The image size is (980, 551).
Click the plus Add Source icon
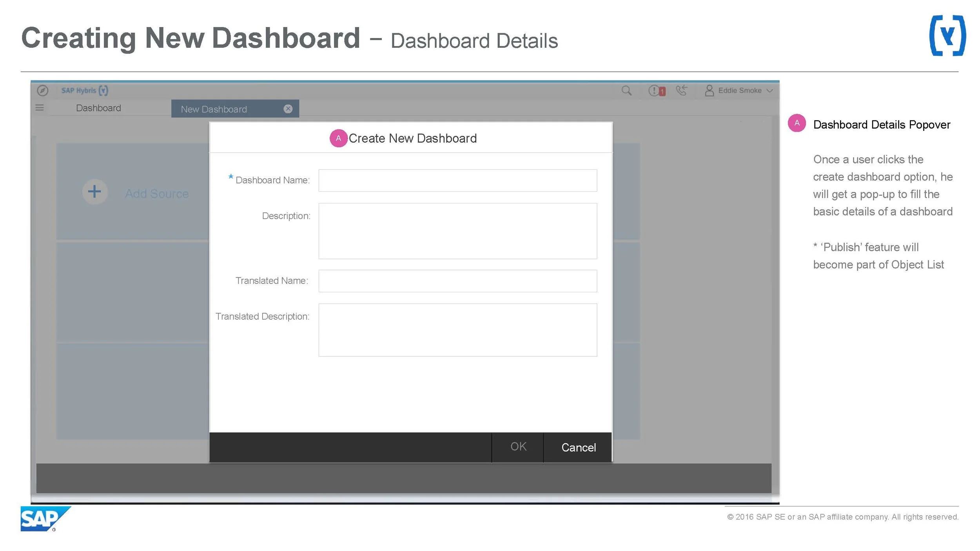click(x=94, y=192)
